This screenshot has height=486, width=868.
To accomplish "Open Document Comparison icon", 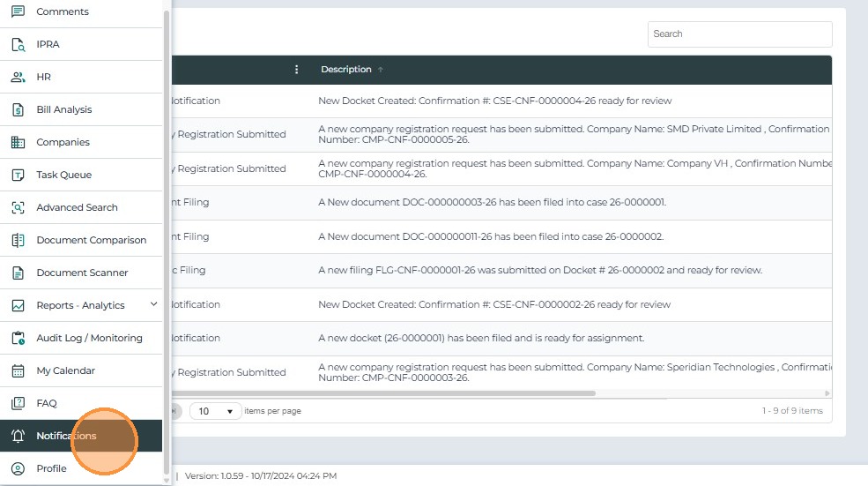I will click(x=18, y=241).
